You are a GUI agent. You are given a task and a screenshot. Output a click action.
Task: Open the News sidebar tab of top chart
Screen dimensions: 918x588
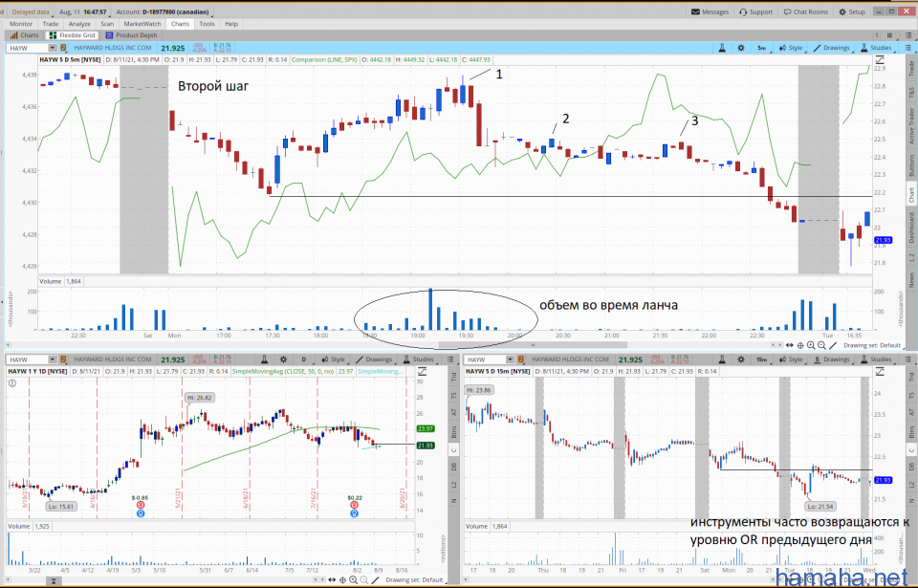click(911, 279)
